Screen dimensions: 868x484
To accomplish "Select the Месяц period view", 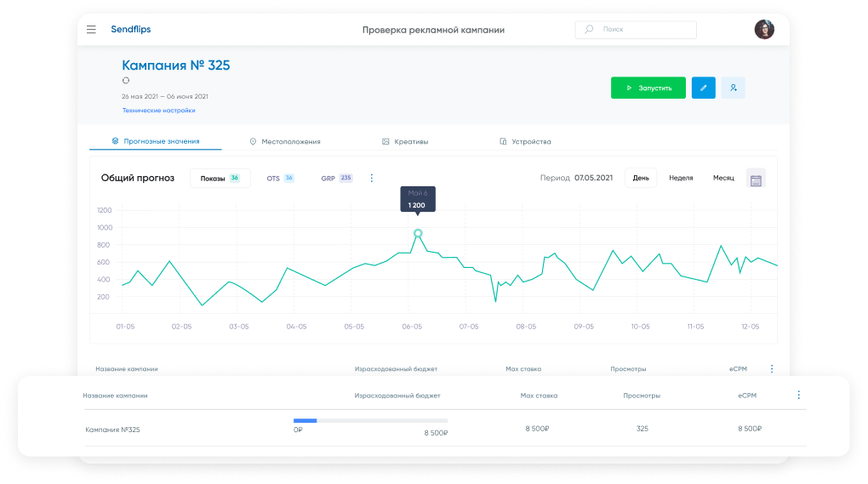I will [x=723, y=179].
